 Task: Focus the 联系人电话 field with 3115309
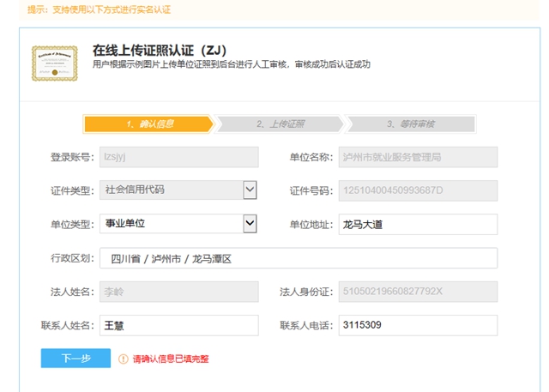418,325
